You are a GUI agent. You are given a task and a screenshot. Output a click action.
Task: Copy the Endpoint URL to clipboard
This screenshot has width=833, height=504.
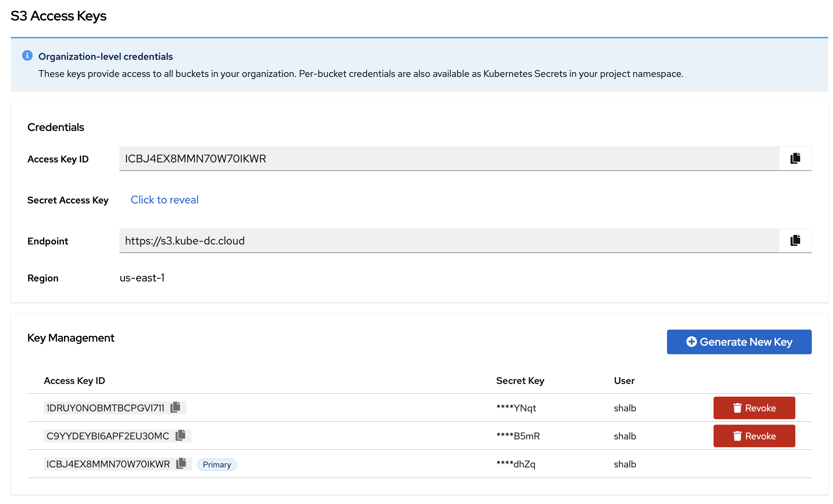point(795,240)
